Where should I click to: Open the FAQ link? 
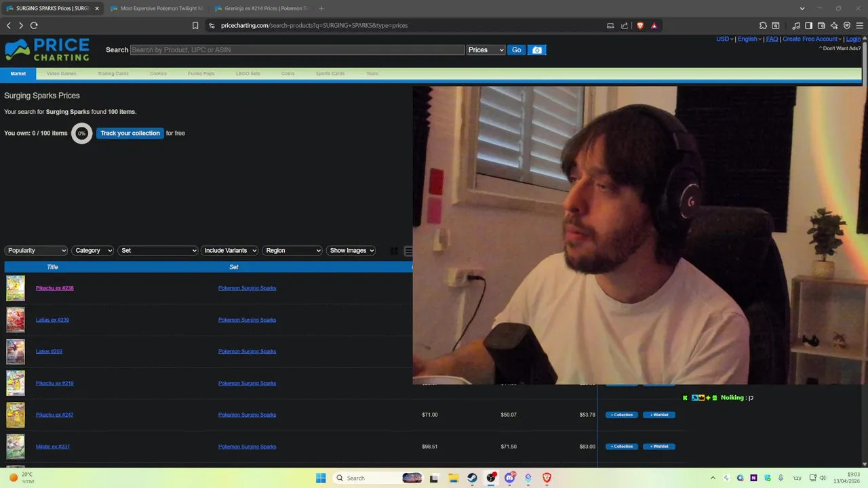pyautogui.click(x=772, y=39)
